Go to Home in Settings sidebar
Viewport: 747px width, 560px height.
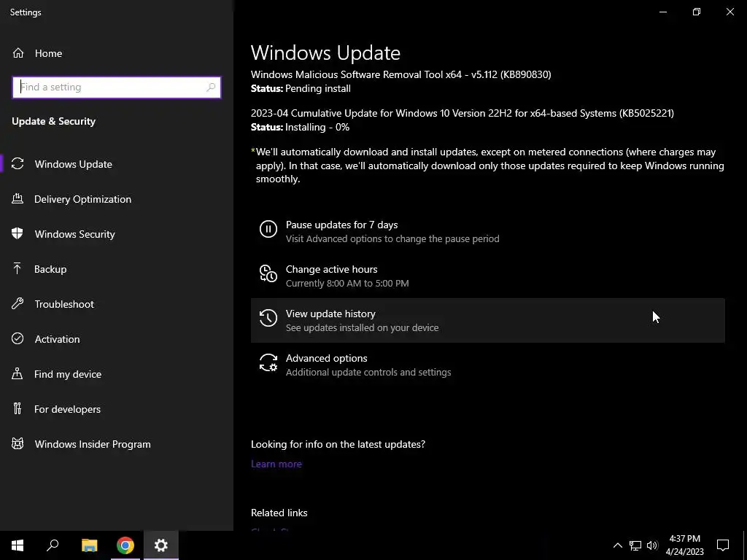point(117,53)
